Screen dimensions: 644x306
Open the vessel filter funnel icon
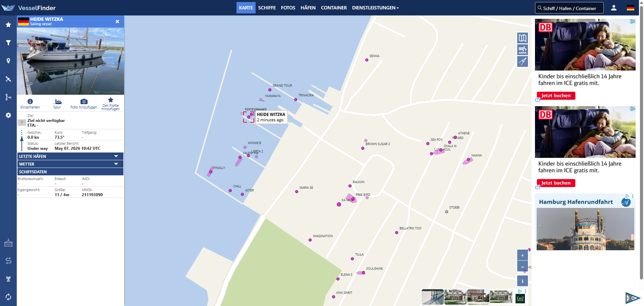pos(8,43)
